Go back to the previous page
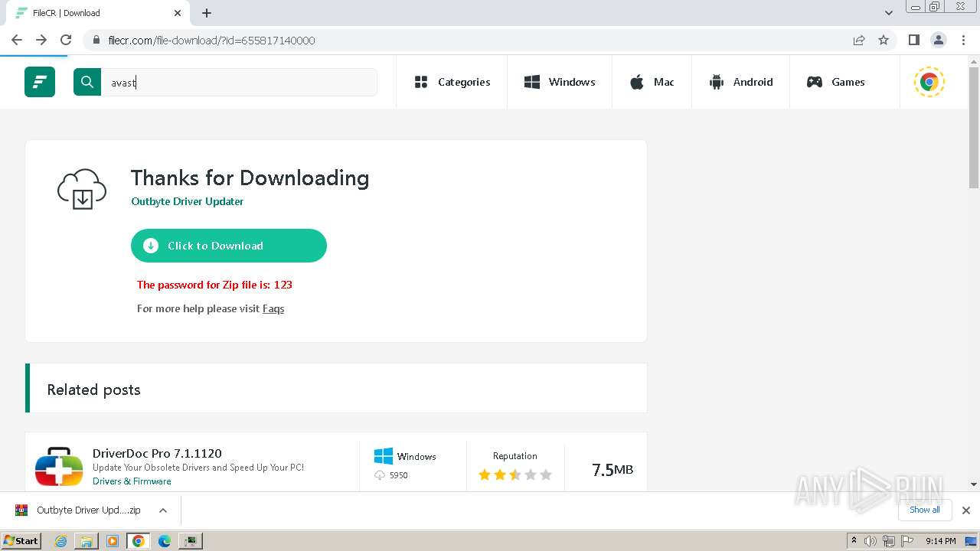This screenshot has height=551, width=980. 17,40
